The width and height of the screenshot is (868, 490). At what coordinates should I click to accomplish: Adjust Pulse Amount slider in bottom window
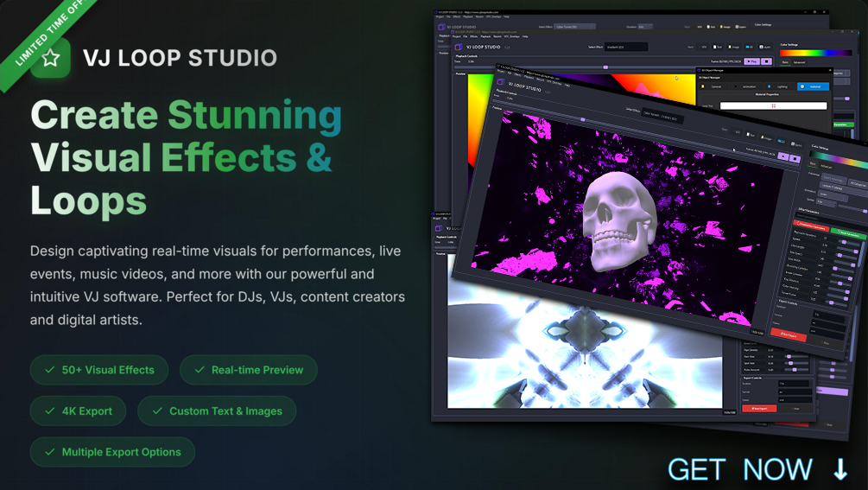point(795,370)
